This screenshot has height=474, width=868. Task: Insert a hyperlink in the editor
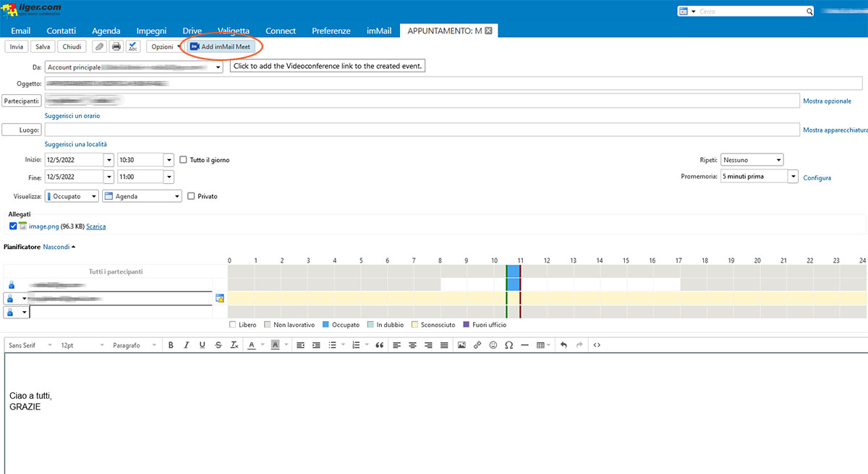click(x=477, y=345)
